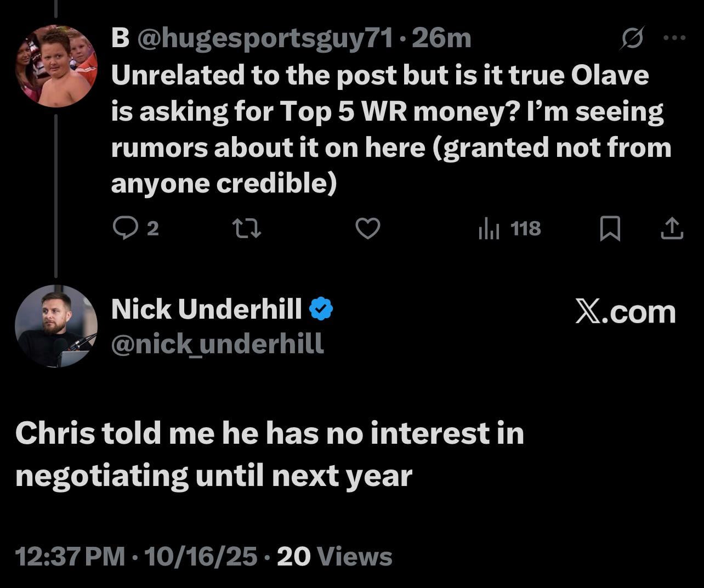Open Grok explain icon on B's reply
Viewport: 704px width, 588px height.
coord(632,38)
